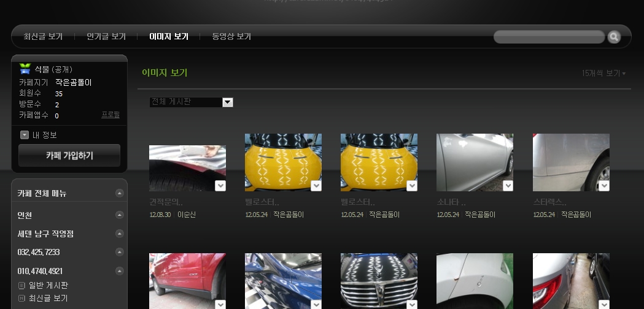Click the cafe plant icon beside 식물
644x309 pixels.
25,69
